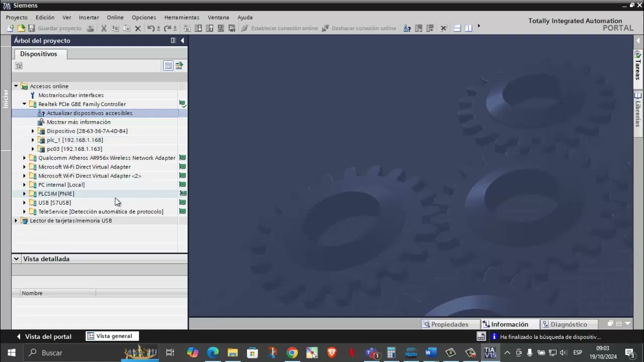Viewport: 644px width, 362px height.
Task: Open the Herramientas menu
Action: click(x=182, y=17)
